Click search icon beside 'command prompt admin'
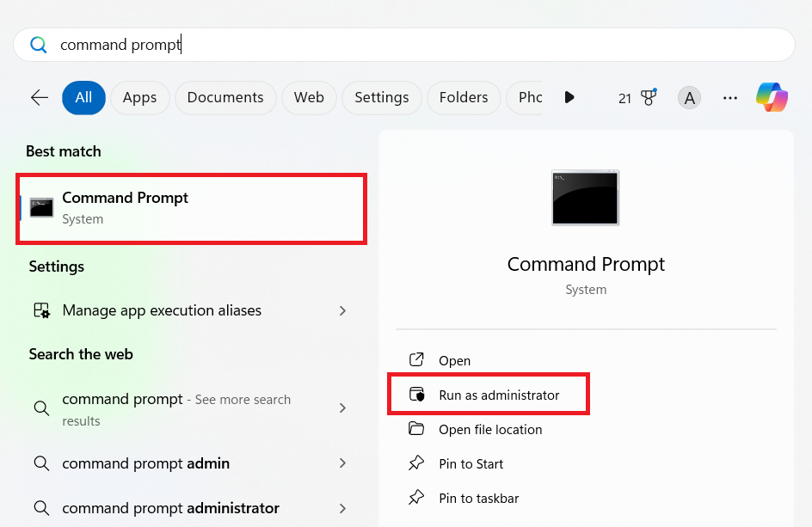The image size is (812, 527). 41,463
